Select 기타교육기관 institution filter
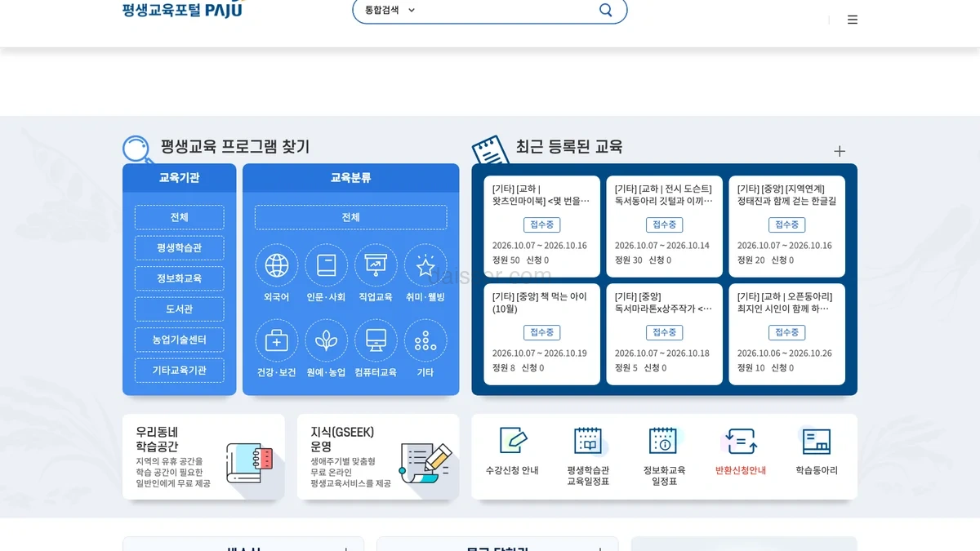 180,371
